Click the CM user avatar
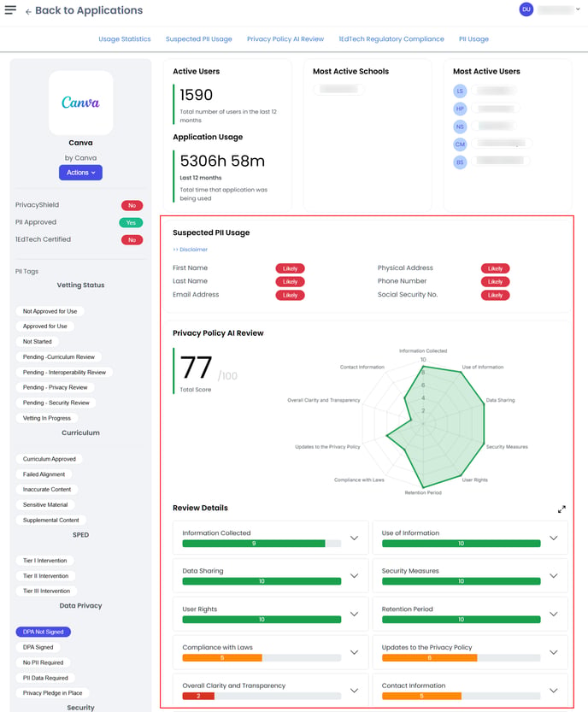588x712 pixels. click(x=460, y=144)
